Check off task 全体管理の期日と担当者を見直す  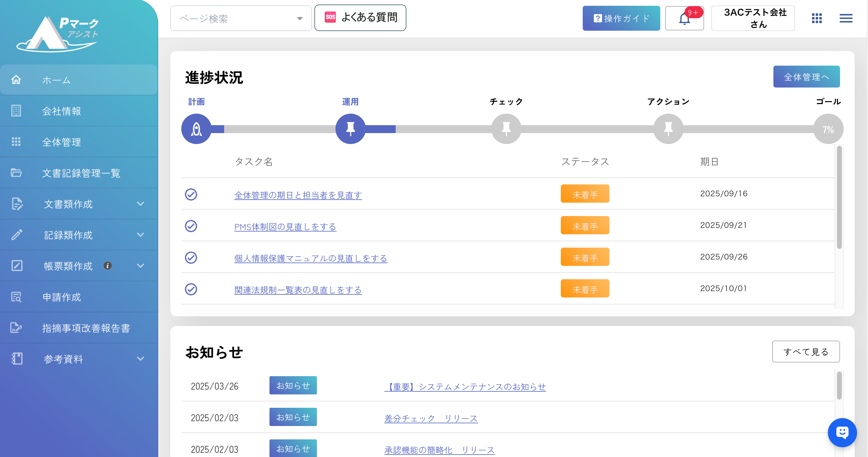click(x=191, y=194)
